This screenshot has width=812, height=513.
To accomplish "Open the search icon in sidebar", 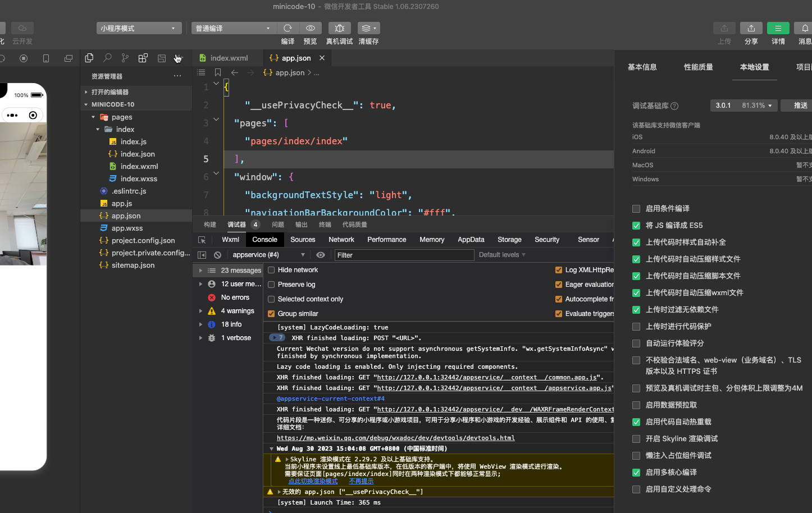I will pyautogui.click(x=107, y=58).
